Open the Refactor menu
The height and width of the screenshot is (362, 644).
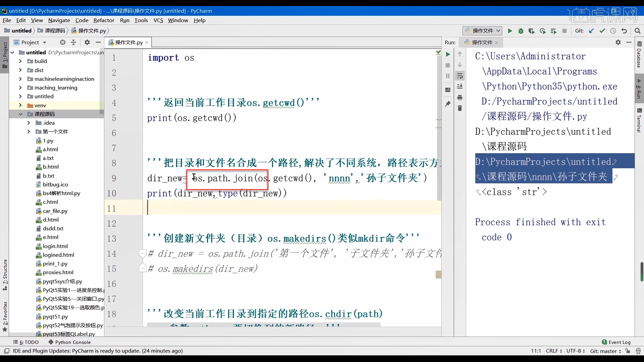point(104,20)
